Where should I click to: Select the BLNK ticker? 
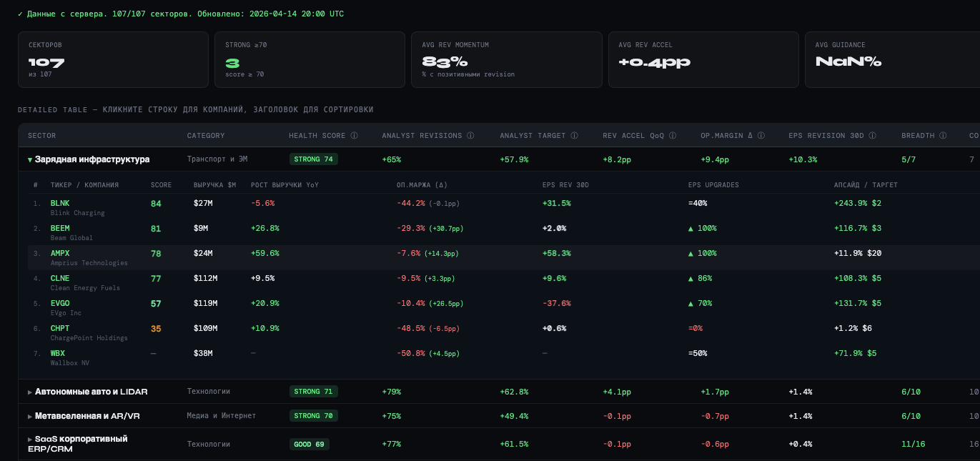(60, 203)
